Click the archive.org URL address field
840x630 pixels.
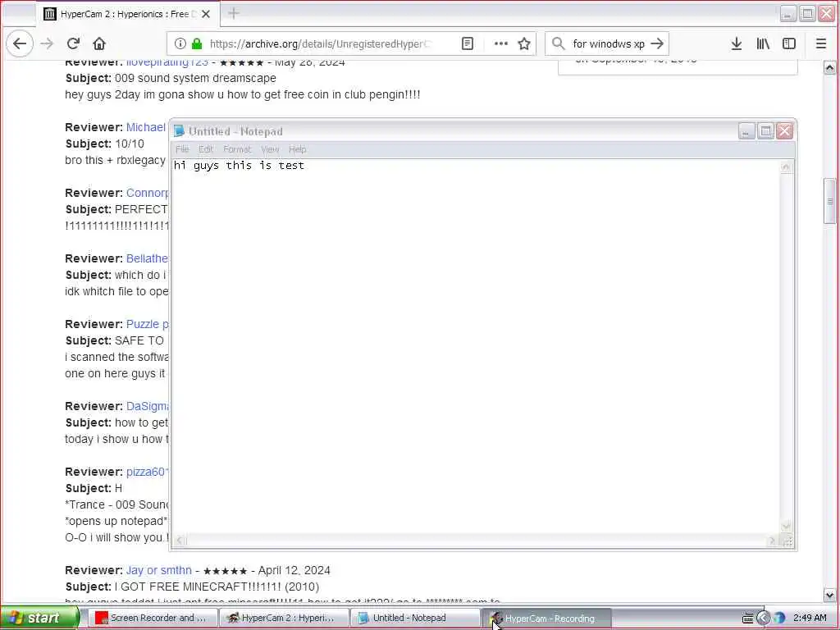pos(322,44)
